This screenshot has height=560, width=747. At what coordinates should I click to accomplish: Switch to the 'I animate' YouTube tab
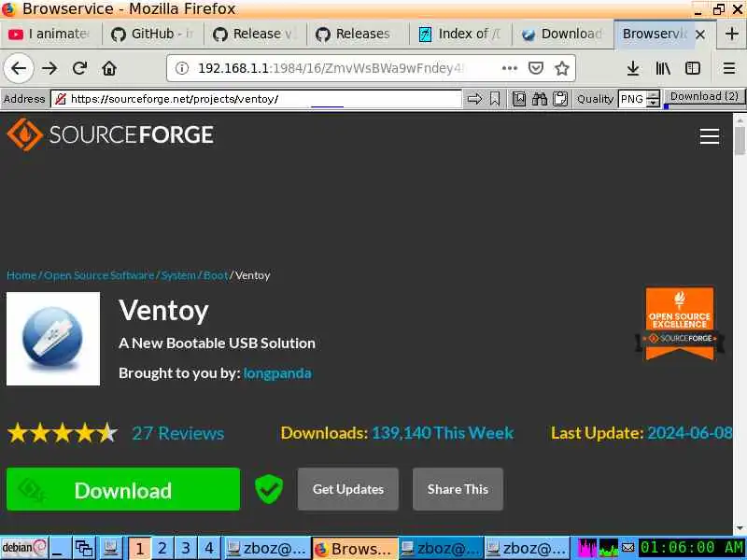tap(50, 34)
